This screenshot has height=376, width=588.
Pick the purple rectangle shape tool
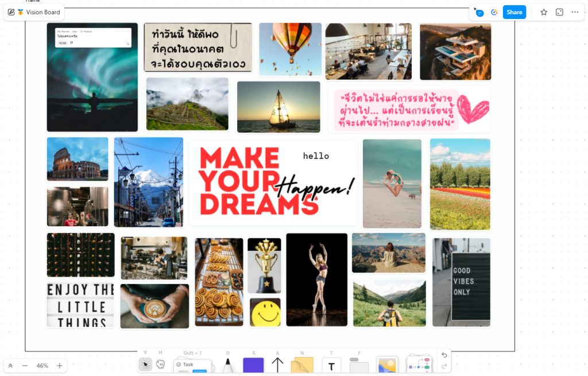click(253, 366)
